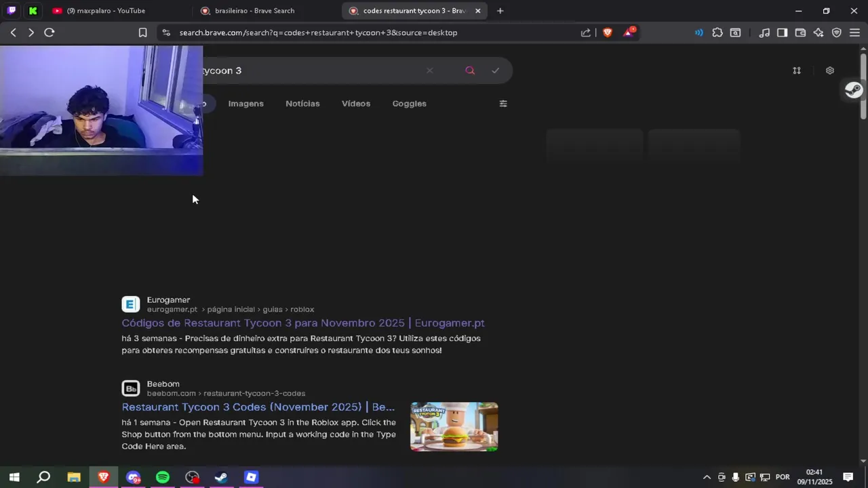Viewport: 868px width, 488px height.
Task: Open Steam from the taskbar
Action: (221, 477)
